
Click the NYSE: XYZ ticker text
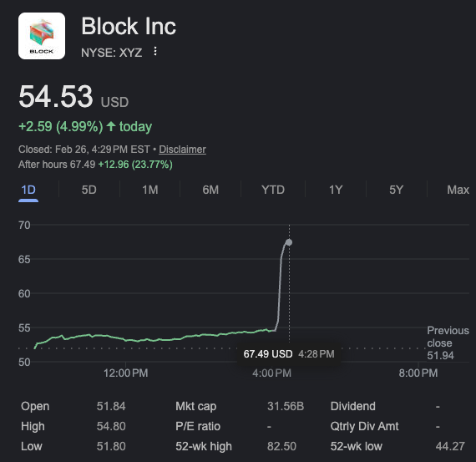pos(111,53)
